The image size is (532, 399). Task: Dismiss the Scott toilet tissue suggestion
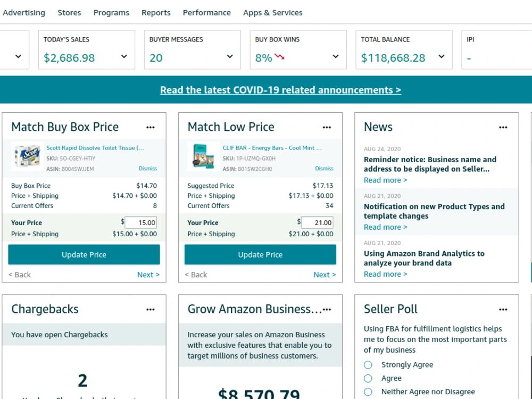[x=148, y=169]
